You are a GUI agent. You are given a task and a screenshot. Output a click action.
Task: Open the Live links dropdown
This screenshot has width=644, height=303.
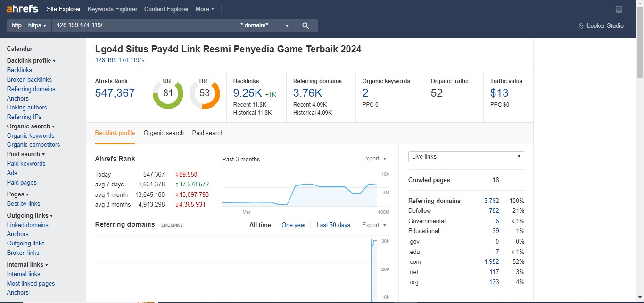[x=466, y=157]
